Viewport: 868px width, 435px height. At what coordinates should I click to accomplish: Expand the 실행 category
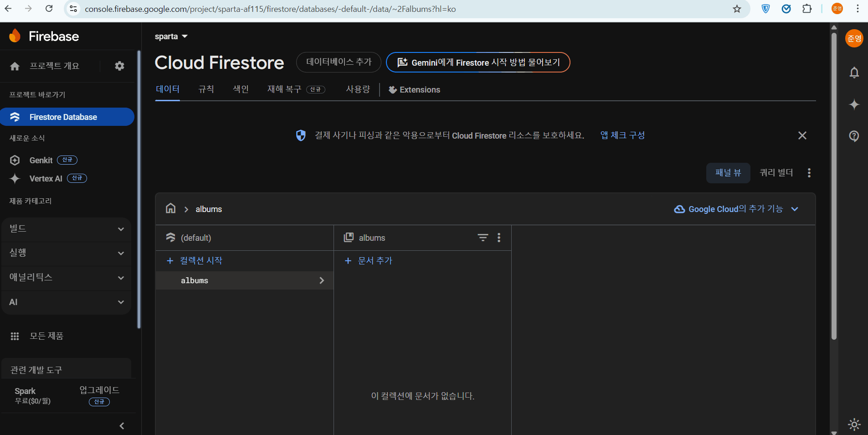click(67, 253)
